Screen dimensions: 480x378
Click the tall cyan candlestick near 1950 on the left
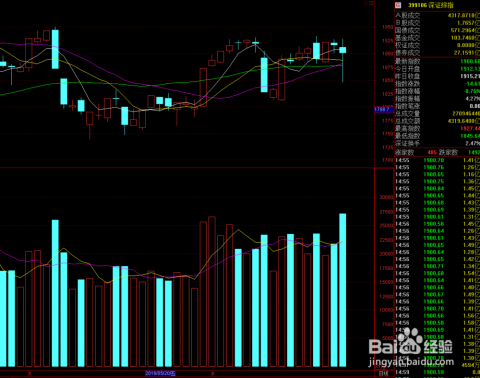[55, 49]
